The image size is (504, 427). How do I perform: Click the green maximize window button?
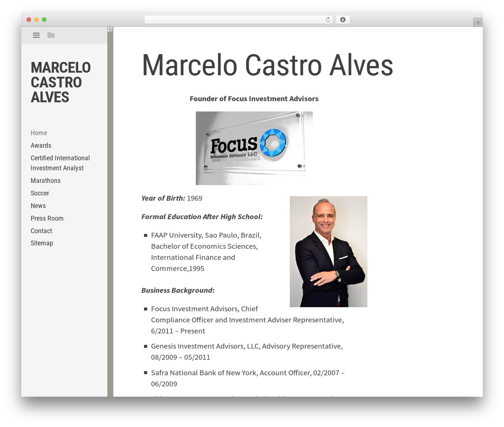coord(44,20)
